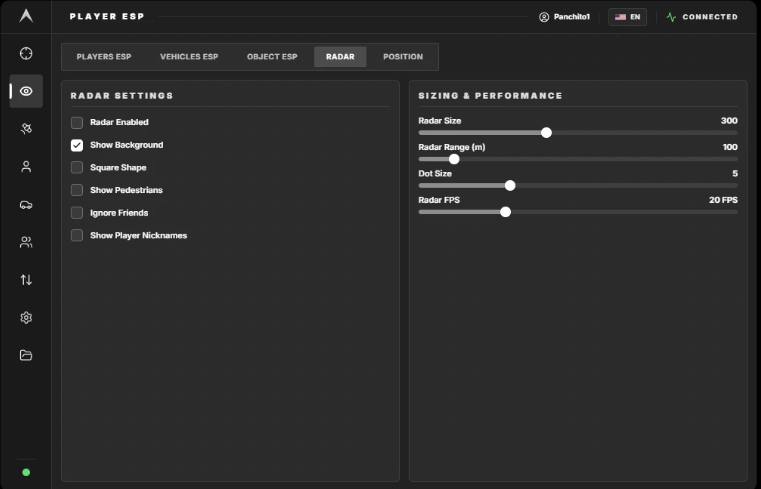The height and width of the screenshot is (489, 761).
Task: Click the Radar FPS slider handle
Action: coord(506,212)
